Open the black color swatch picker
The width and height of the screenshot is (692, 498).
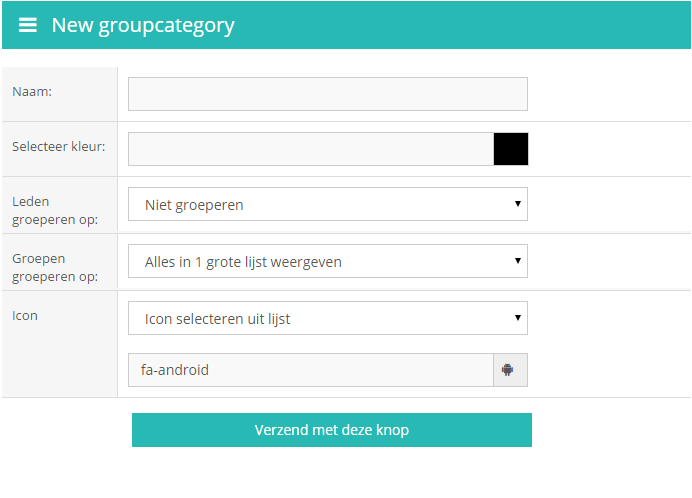click(x=511, y=149)
